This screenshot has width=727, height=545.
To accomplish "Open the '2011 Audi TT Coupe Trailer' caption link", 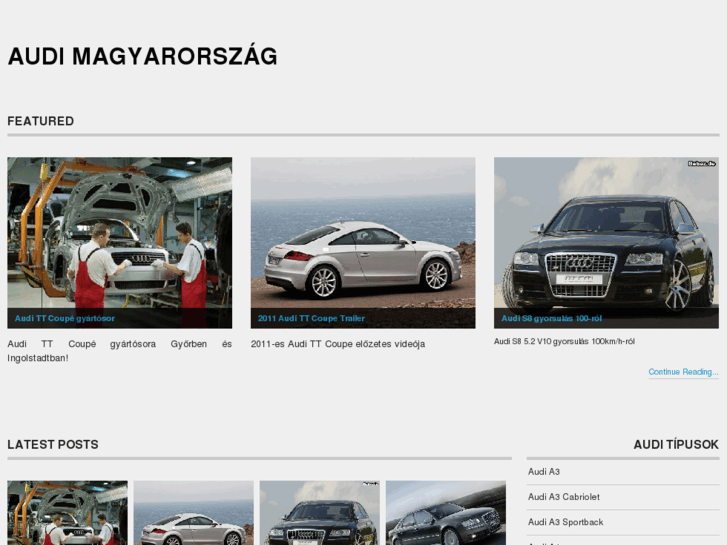I will pos(311,318).
